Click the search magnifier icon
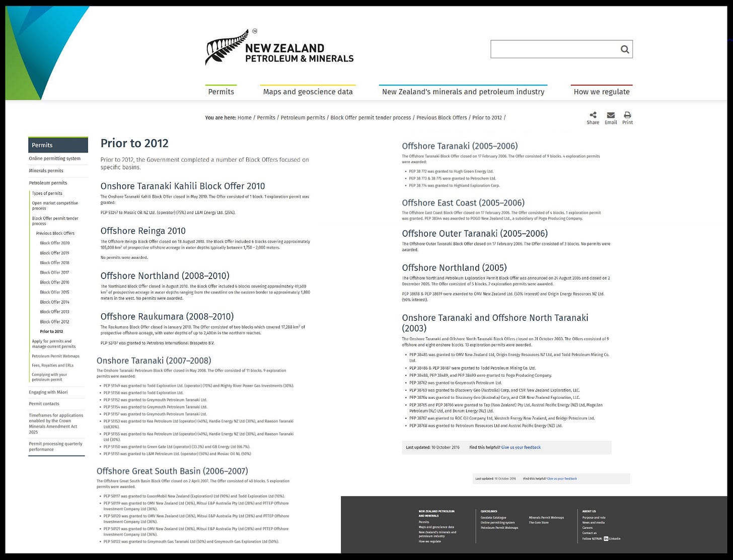This screenshot has height=560, width=733. 625,49
